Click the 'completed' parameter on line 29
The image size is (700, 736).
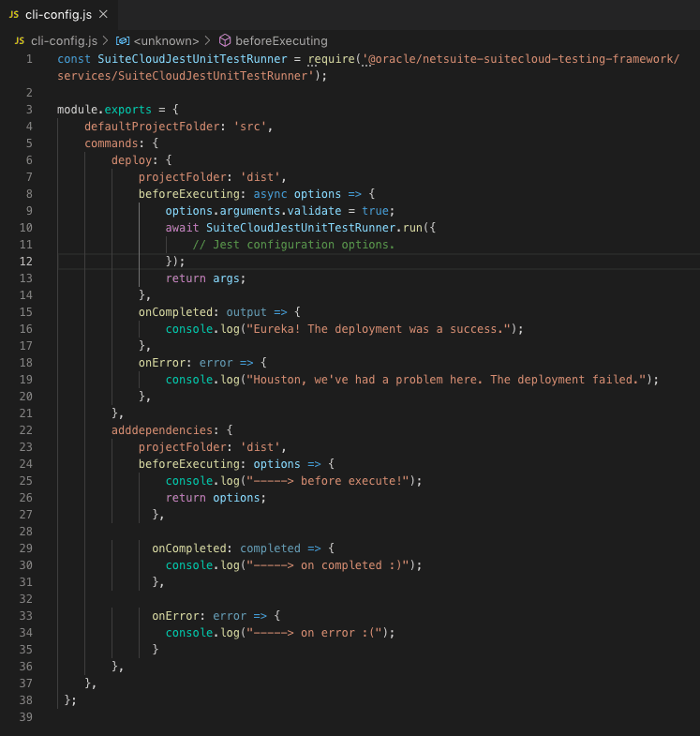(270, 548)
